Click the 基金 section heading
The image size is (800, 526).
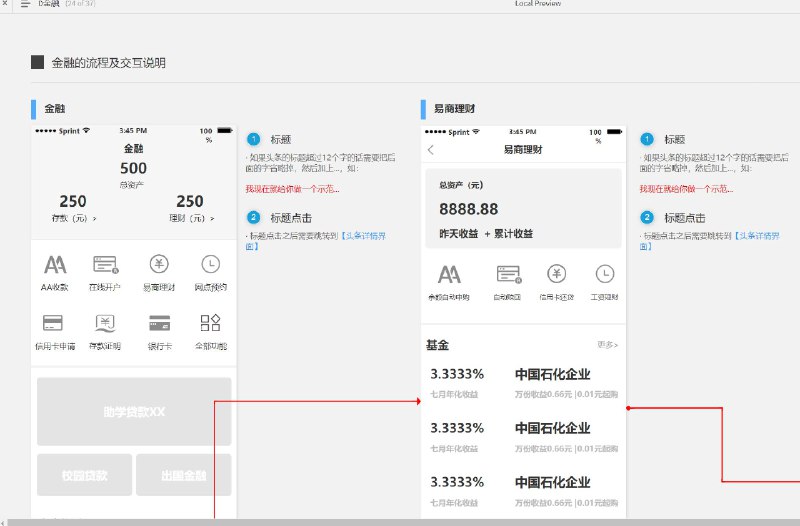(437, 345)
